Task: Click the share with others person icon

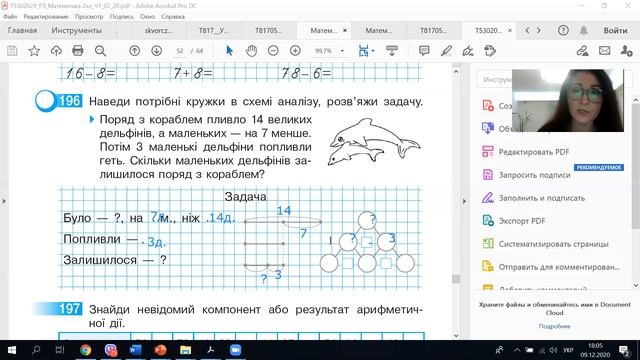Action: tap(626, 51)
